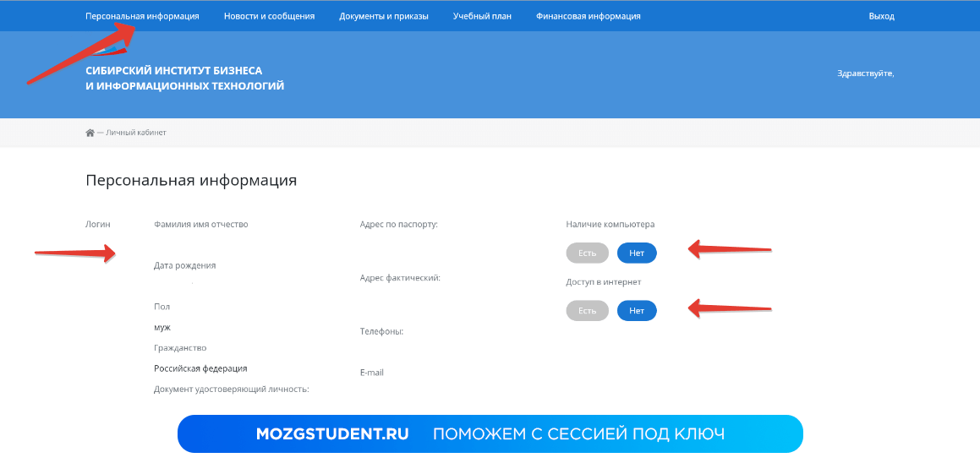Select Учебный план in top navigation
Viewport: 980px width, 474px height.
click(x=483, y=16)
